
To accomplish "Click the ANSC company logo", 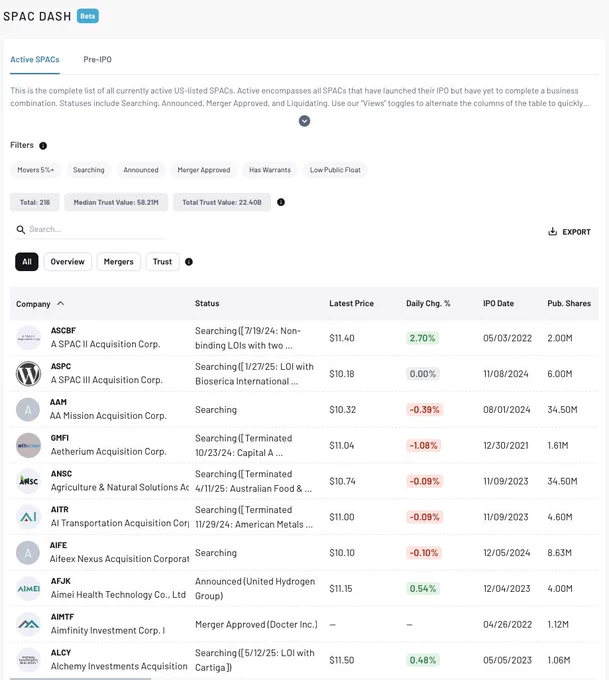I will (x=28, y=481).
